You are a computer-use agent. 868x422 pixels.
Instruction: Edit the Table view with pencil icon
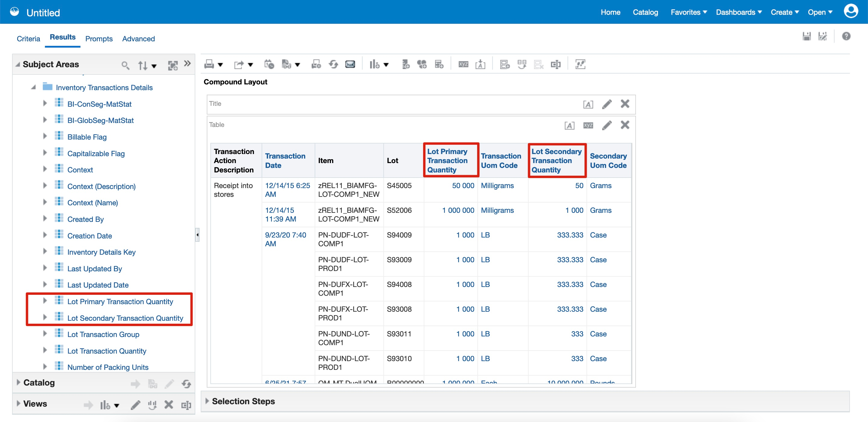(606, 125)
